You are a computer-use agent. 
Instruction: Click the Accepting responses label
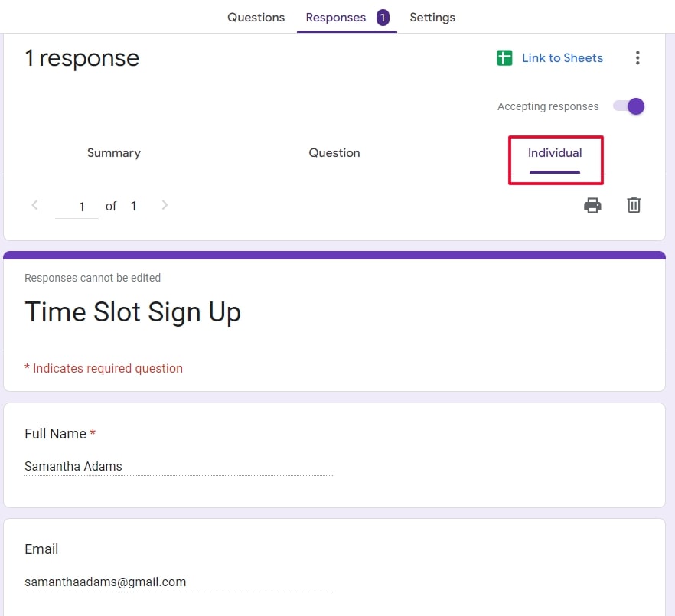click(x=547, y=106)
